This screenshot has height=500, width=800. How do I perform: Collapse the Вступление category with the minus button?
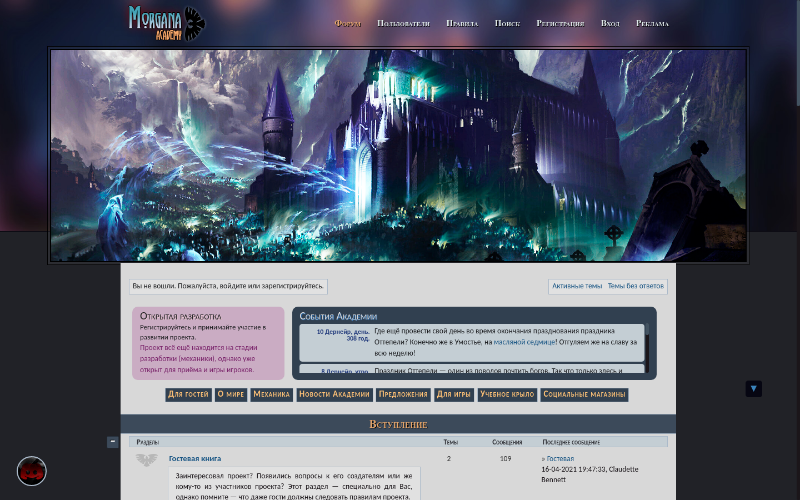click(x=113, y=442)
